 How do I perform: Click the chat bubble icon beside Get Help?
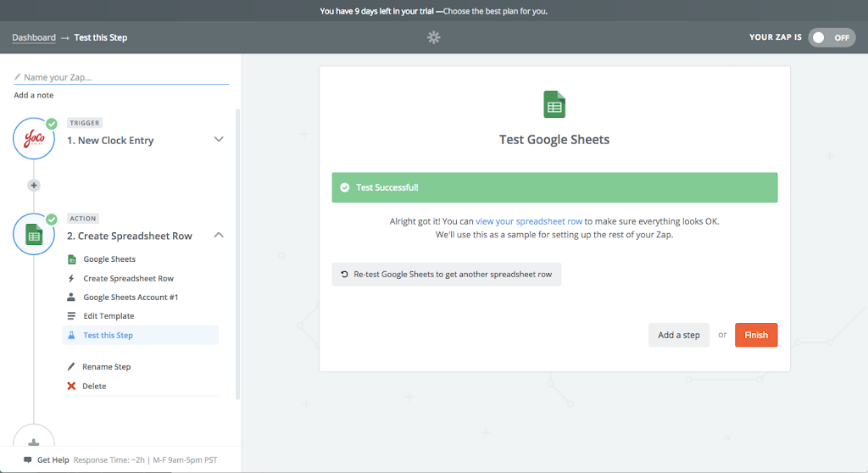point(28,459)
